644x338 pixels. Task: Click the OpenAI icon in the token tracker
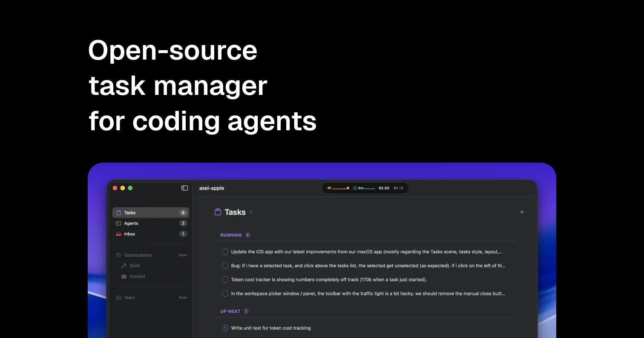(x=354, y=188)
